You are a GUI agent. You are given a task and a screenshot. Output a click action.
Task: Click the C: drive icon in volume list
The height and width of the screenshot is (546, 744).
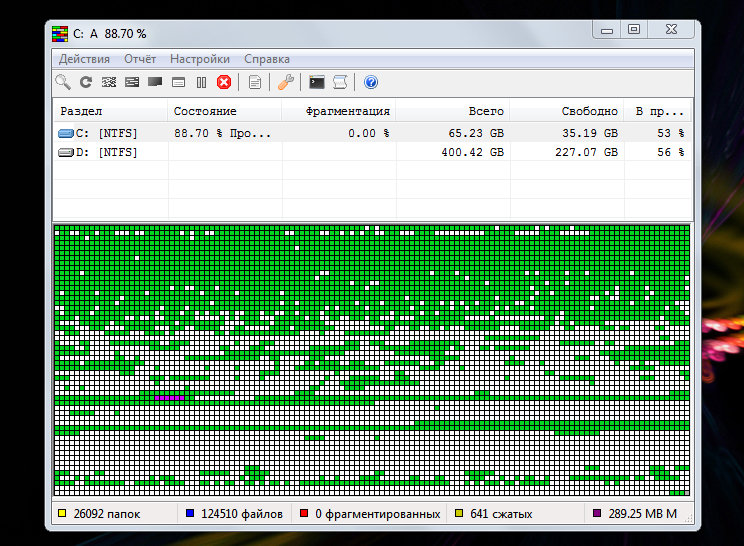66,133
